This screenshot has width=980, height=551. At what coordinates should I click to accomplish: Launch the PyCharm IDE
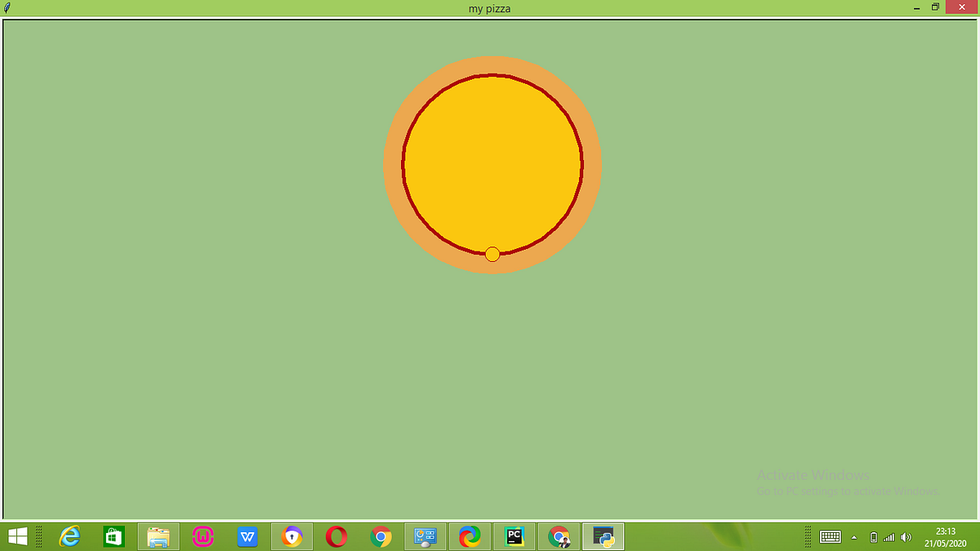point(514,536)
